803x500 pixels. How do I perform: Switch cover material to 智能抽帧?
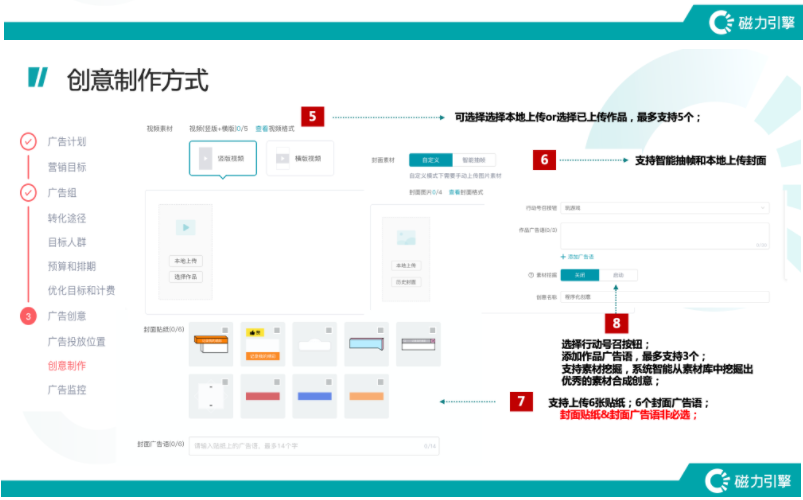(x=474, y=160)
